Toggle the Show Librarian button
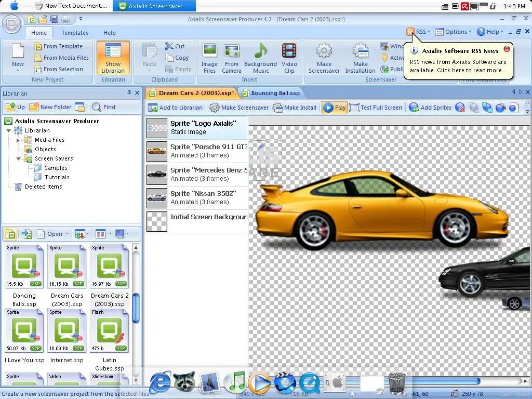 (113, 58)
